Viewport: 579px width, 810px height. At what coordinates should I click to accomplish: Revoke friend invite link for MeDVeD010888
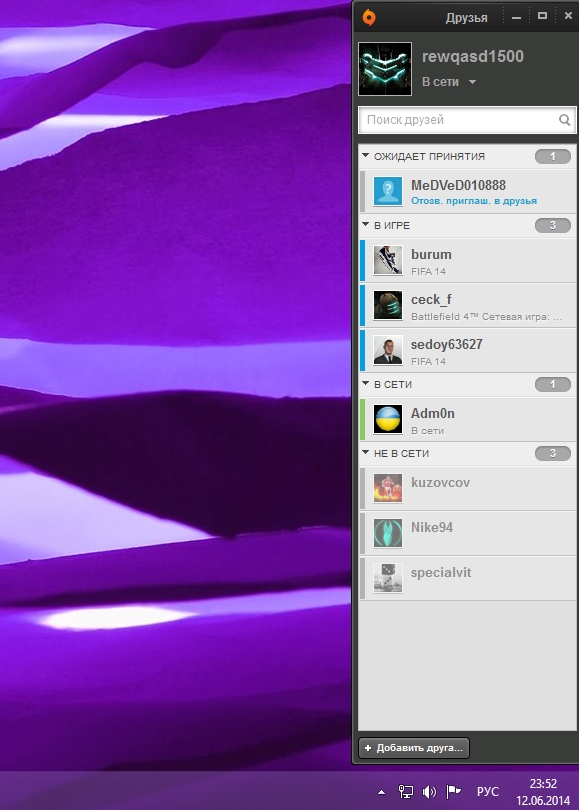point(474,200)
